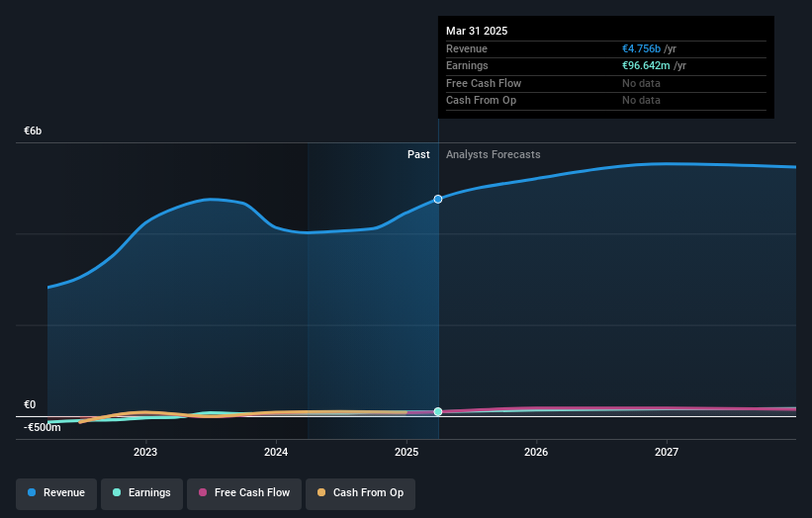Click Cash From Op's No data value
Screen dimensions: 812x518
(641, 101)
